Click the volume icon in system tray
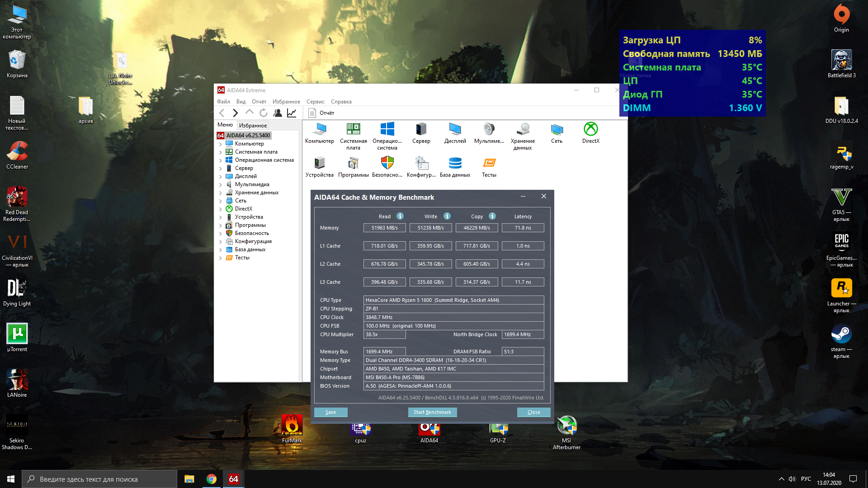 click(792, 479)
